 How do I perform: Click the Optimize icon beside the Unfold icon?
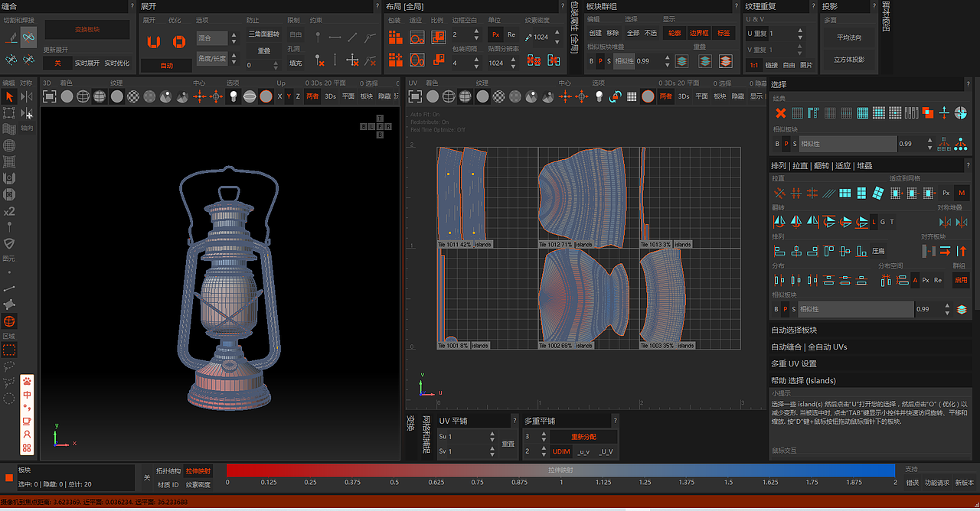coord(178,41)
